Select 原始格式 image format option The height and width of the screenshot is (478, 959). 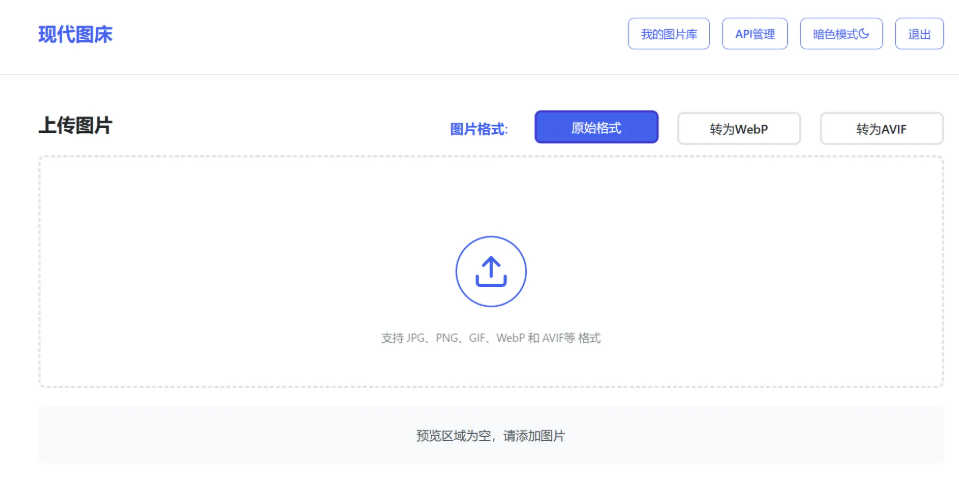click(x=596, y=127)
